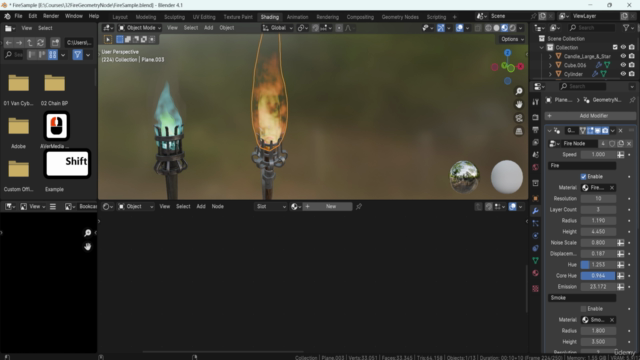640x360 pixels.
Task: Open the Object Data properties tab
Action: [x=536, y=260]
